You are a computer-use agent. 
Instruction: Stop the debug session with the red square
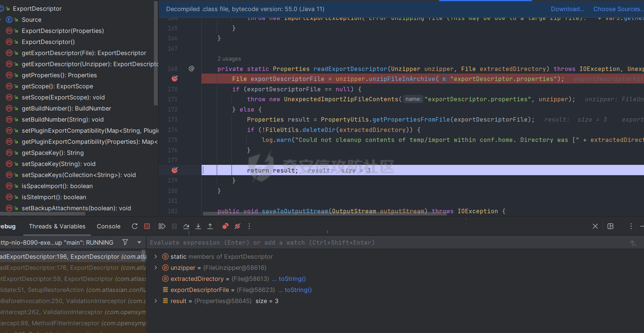click(147, 226)
